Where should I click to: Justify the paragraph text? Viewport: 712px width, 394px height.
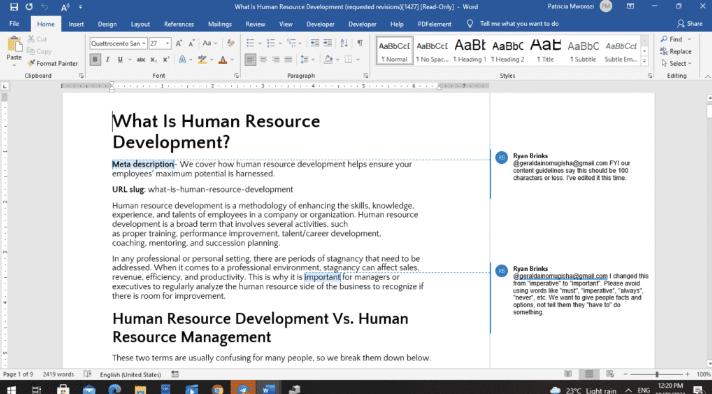[288, 59]
